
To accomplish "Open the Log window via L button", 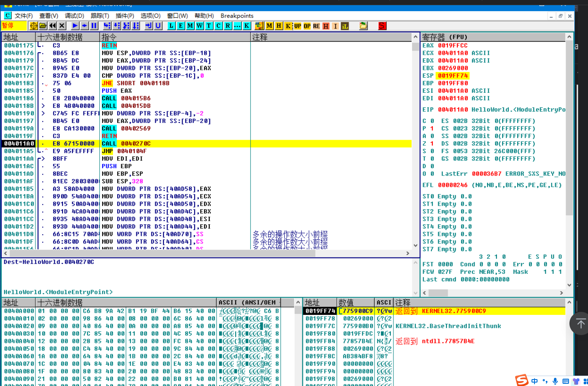I will [171, 26].
